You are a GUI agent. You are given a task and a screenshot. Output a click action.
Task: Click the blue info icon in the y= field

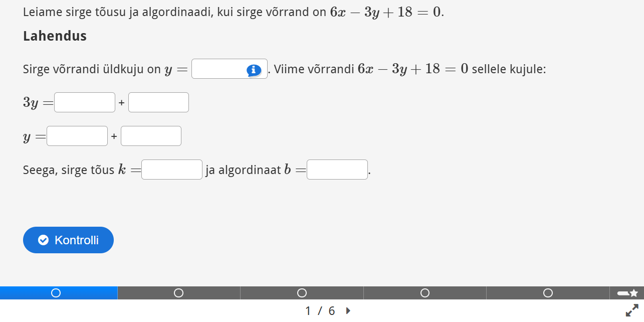pyautogui.click(x=254, y=70)
